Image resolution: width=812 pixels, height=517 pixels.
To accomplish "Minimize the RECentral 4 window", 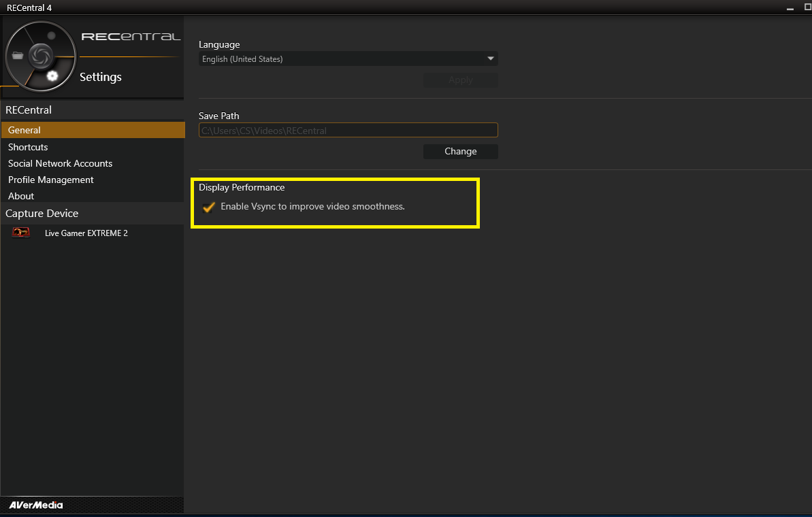I will click(790, 7).
